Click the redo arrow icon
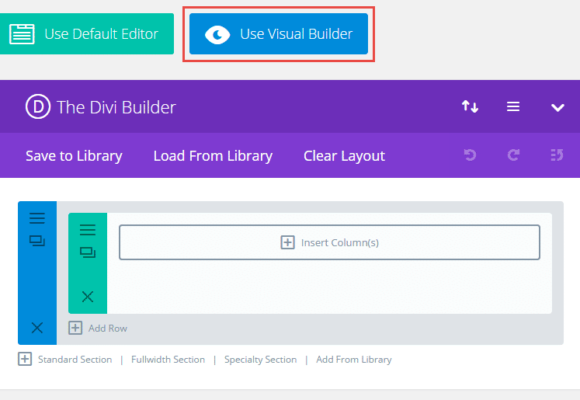 click(513, 155)
